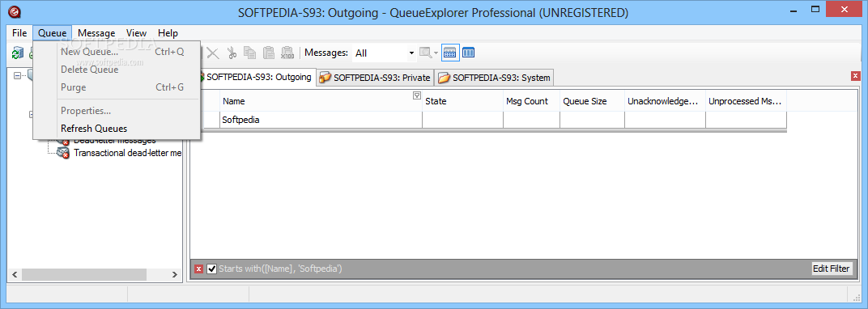Image resolution: width=868 pixels, height=309 pixels.
Task: Open the File menu
Action: click(x=19, y=33)
